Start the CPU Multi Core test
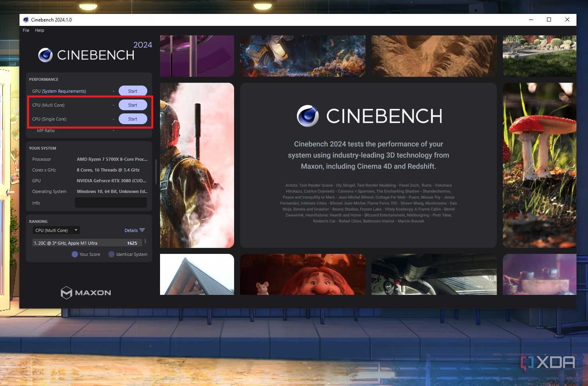This screenshot has width=588, height=386. pos(133,105)
